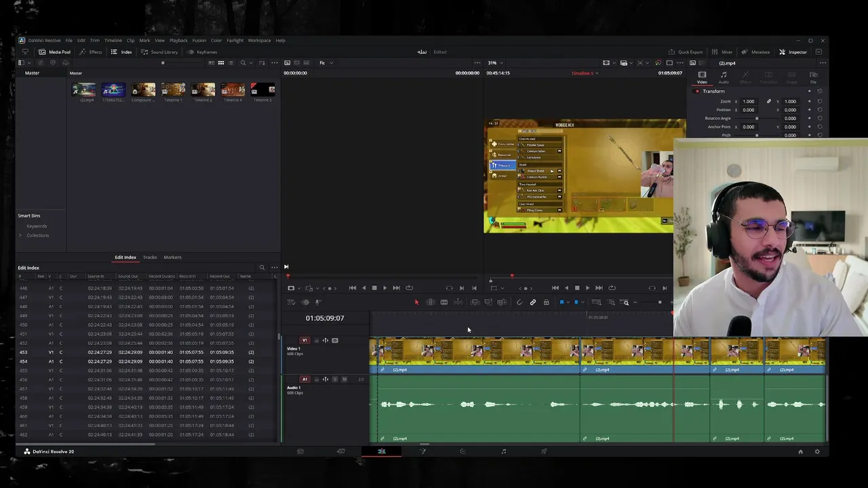This screenshot has height=488, width=868.
Task: Switch media pool to list view
Action: click(x=231, y=63)
